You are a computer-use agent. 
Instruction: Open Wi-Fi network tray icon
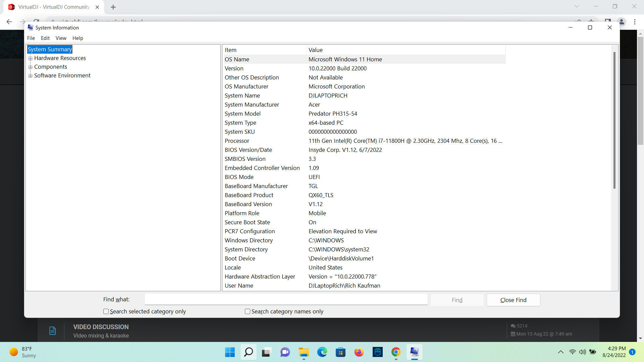(x=573, y=352)
